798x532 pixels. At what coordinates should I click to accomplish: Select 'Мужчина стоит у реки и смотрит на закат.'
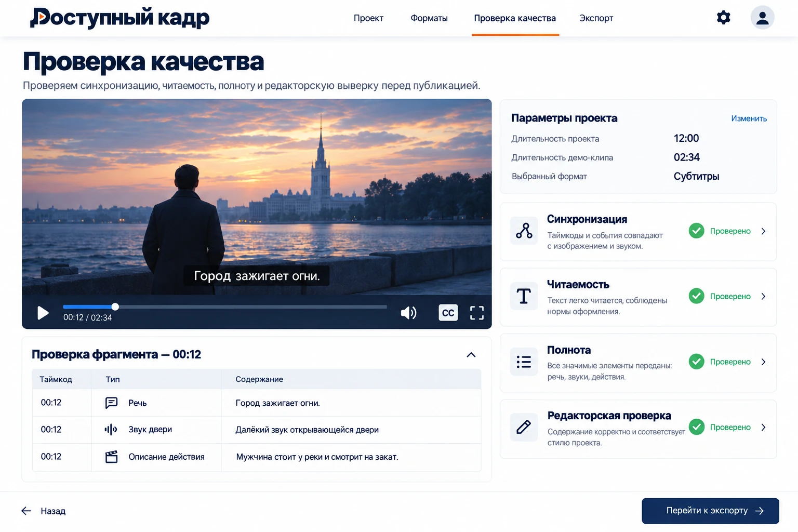[317, 457]
